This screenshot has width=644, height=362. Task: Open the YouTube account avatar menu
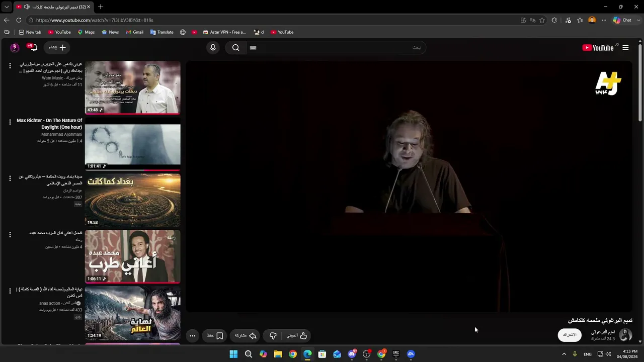tap(14, 47)
